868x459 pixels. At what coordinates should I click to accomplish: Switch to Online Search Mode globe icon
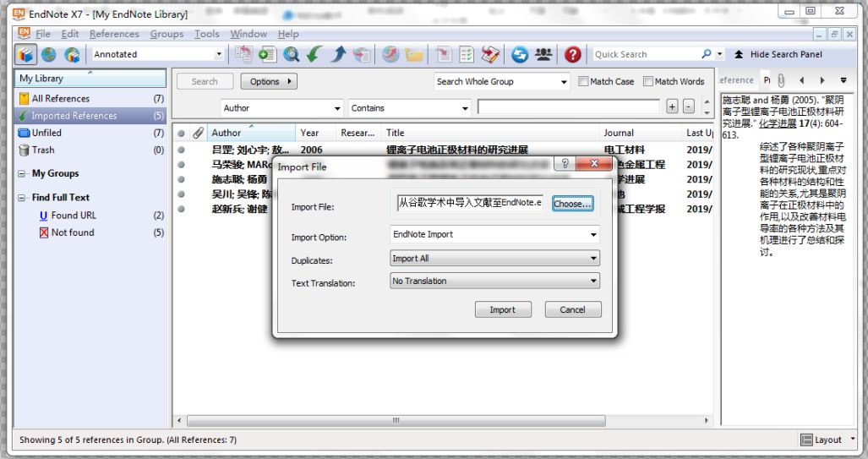click(x=49, y=54)
